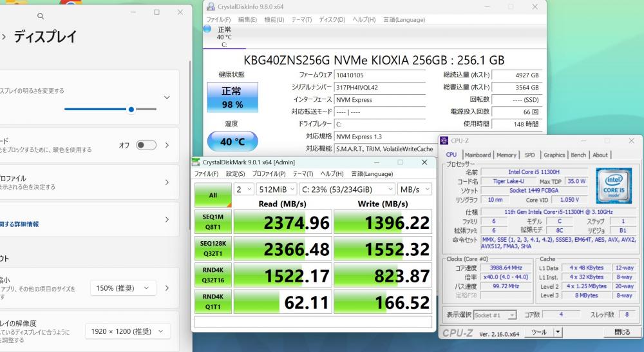Screen dimensions: 644x352
Task: Click the CPU-Z title bar chip icon
Action: pos(444,141)
